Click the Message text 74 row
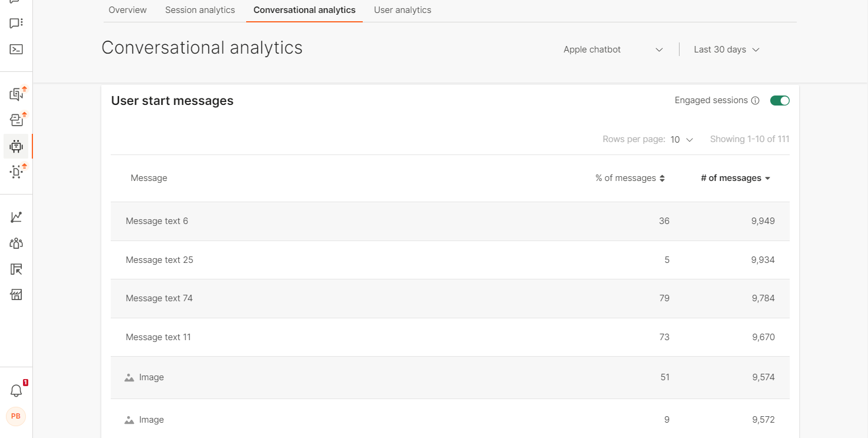Image resolution: width=868 pixels, height=438 pixels. tap(159, 298)
